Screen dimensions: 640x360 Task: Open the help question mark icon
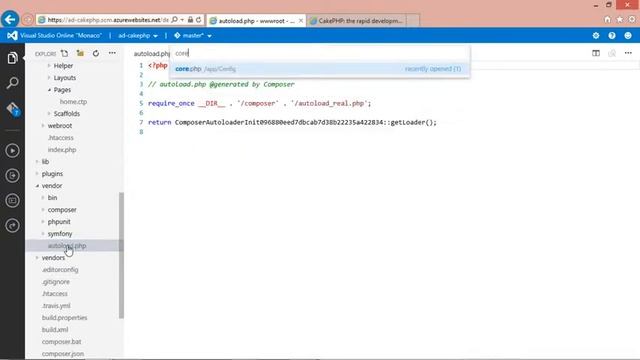pos(612,36)
